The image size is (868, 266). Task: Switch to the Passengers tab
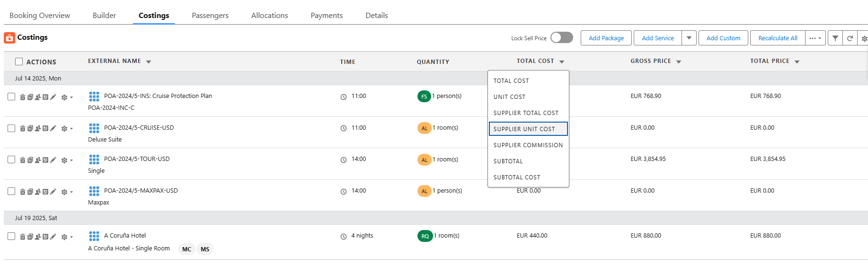pyautogui.click(x=210, y=16)
